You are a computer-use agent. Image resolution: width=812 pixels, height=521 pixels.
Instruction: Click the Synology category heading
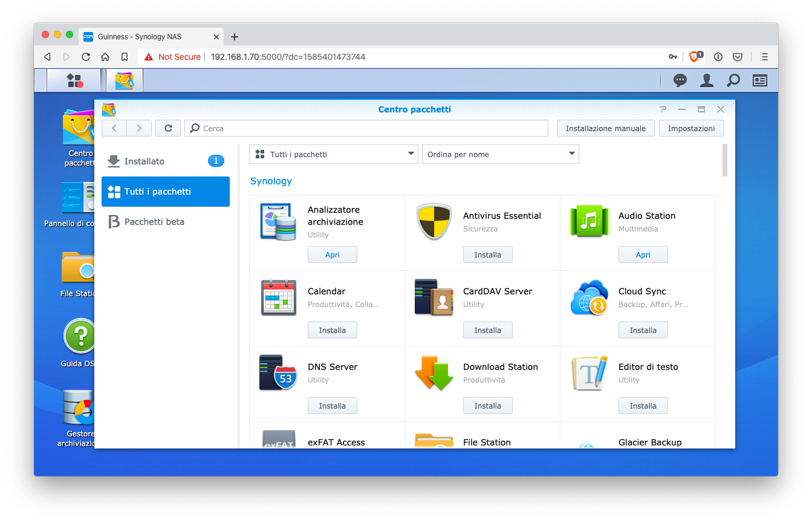tap(271, 181)
